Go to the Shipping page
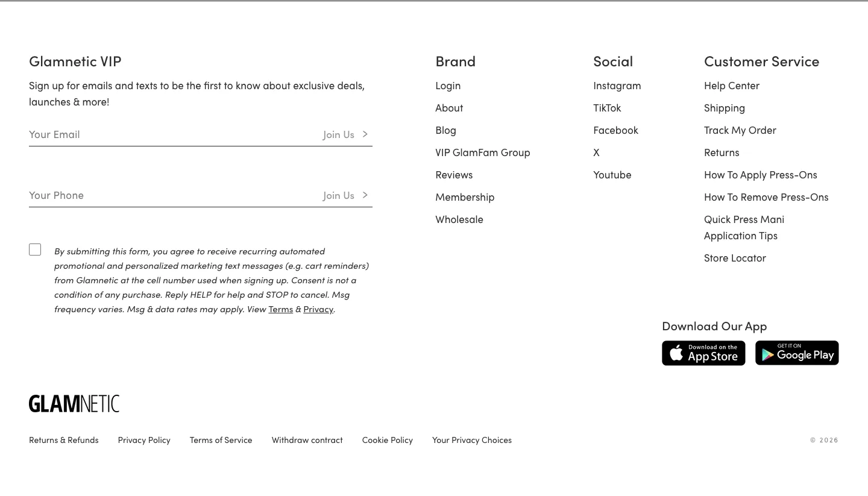The image size is (868, 496). click(725, 108)
